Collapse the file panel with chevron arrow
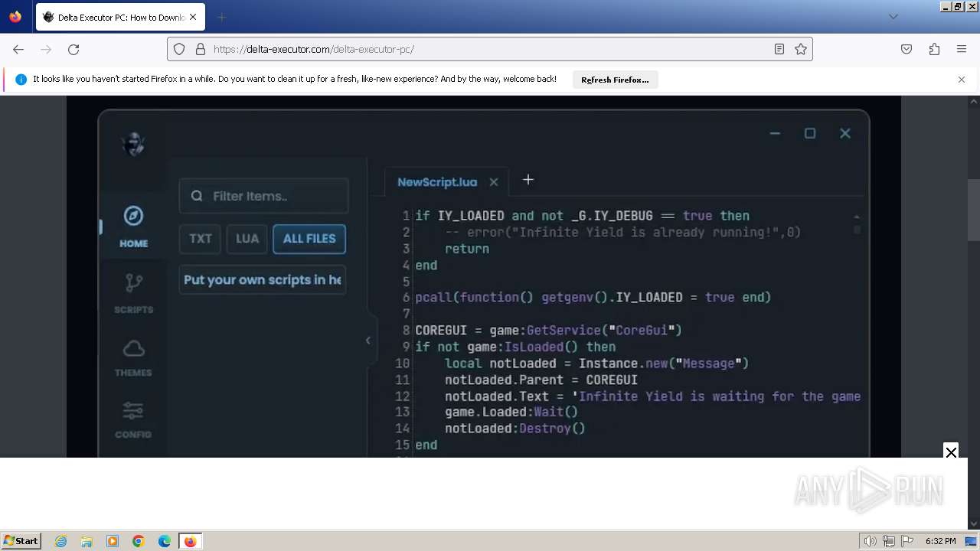The image size is (980, 551). [367, 341]
